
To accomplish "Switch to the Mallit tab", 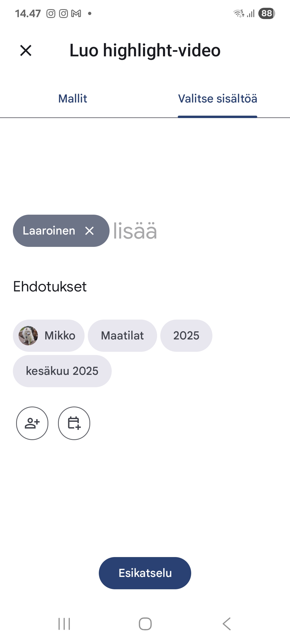I will (x=73, y=99).
